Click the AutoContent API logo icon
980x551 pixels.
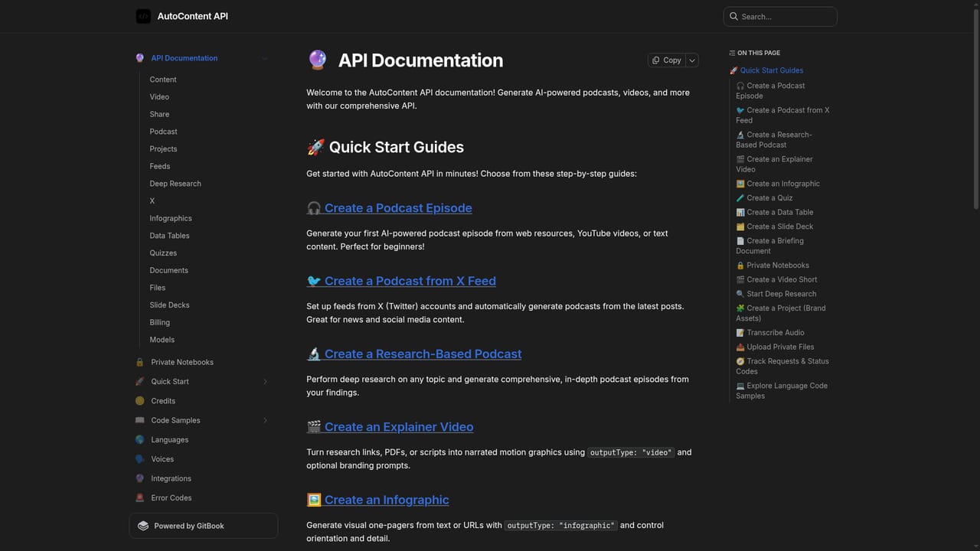coord(143,16)
